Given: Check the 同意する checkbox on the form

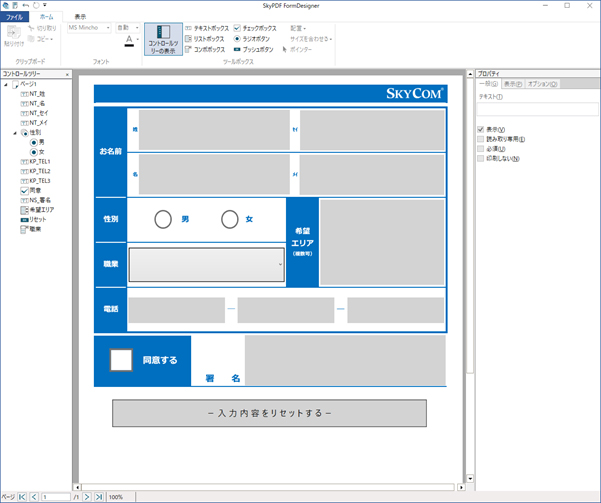Looking at the screenshot, I should [x=121, y=360].
